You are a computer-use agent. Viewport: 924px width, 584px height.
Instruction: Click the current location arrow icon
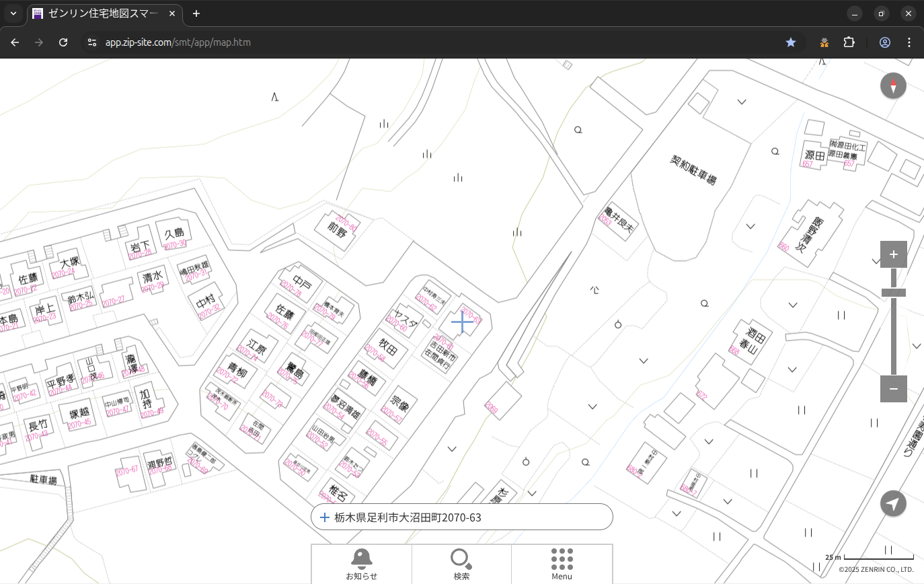coord(893,504)
